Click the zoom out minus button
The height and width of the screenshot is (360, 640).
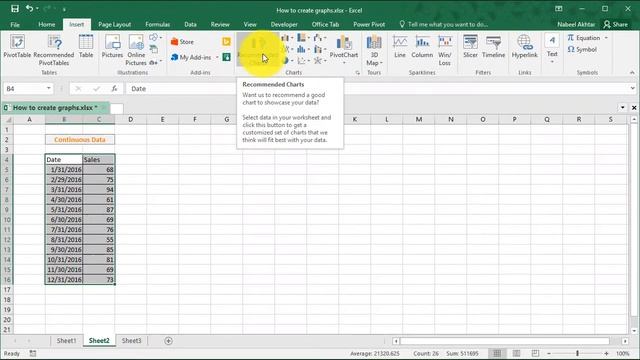(549, 353)
